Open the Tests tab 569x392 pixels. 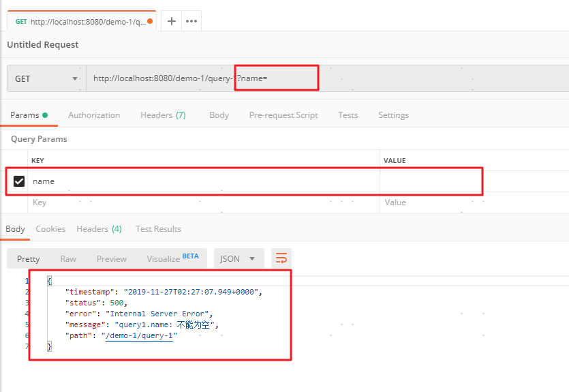click(348, 115)
